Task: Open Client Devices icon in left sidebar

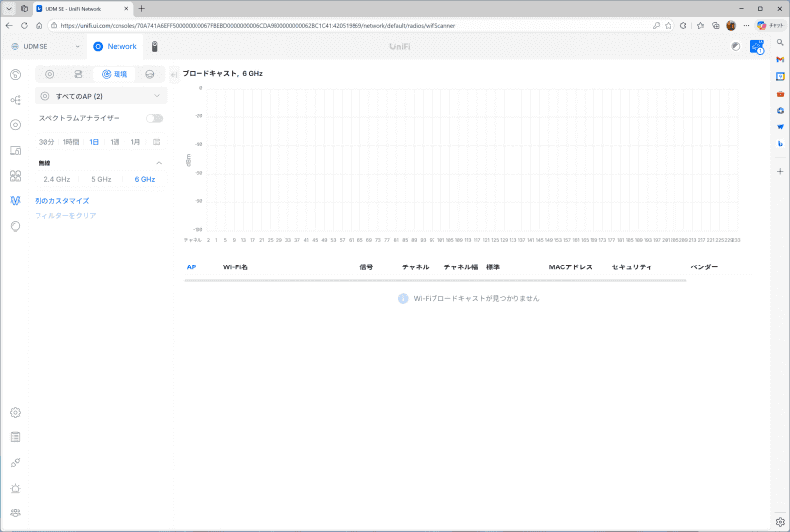Action: click(15, 150)
